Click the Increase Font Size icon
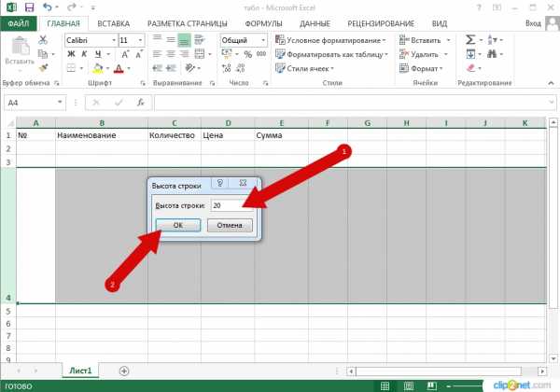This screenshot has width=560, height=392. 125,54
